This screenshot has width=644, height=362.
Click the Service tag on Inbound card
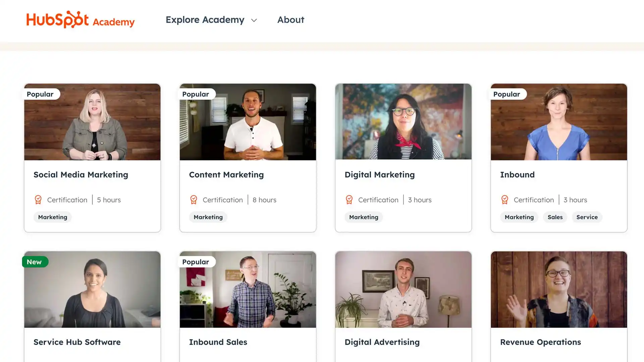click(587, 217)
